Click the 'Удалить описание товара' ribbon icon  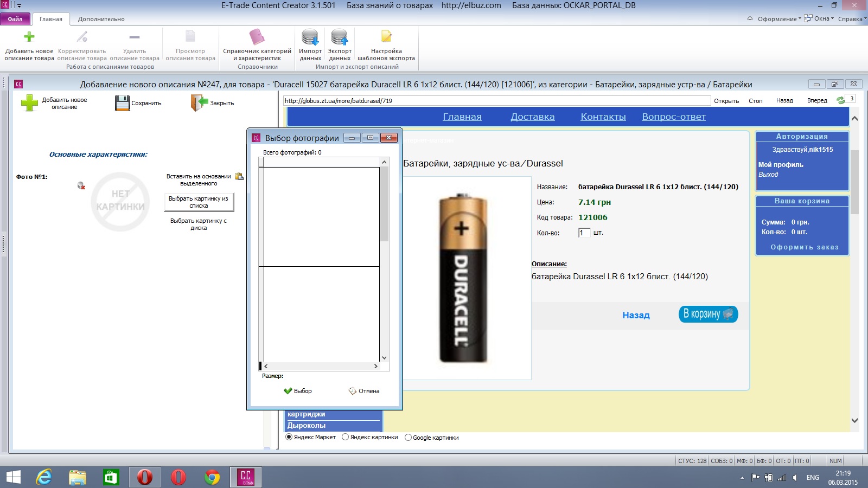tap(135, 37)
